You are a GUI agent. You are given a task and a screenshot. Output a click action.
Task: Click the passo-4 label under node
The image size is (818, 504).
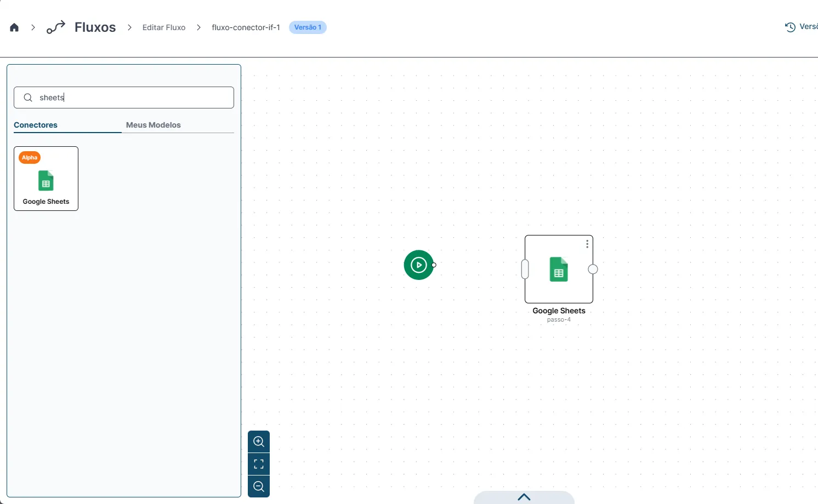pos(559,320)
